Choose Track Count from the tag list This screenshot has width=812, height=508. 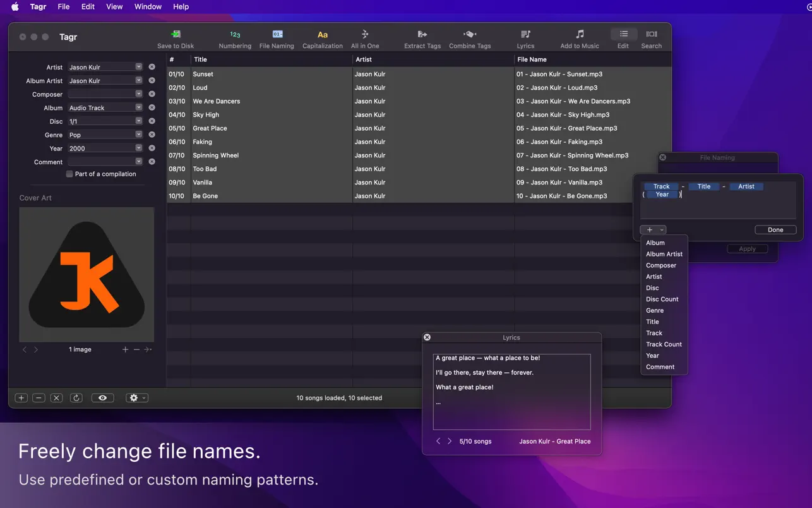coord(664,344)
